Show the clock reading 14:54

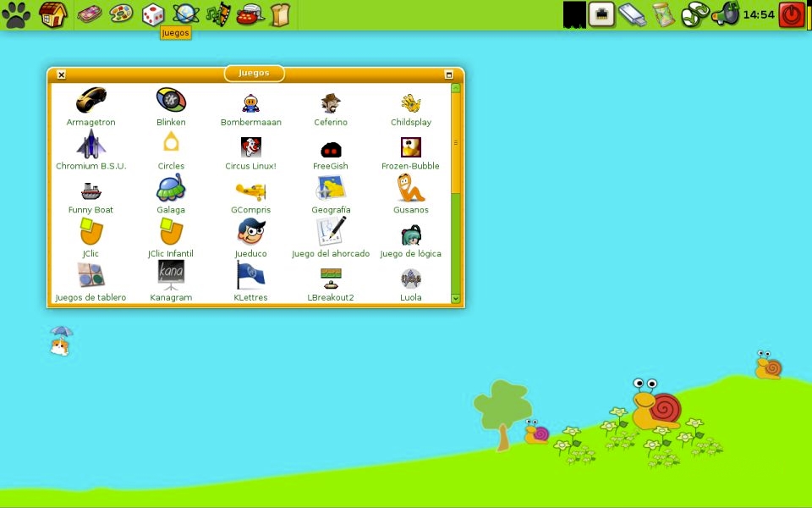point(759,15)
